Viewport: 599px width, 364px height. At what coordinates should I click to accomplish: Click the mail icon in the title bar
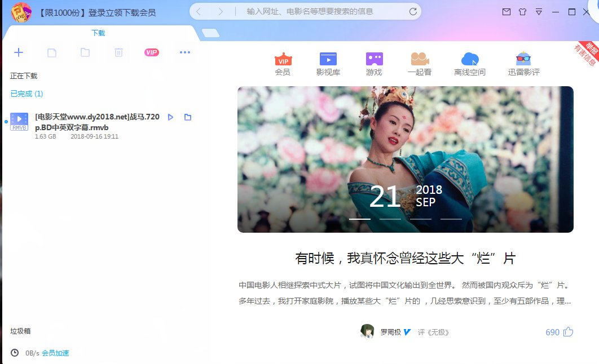pyautogui.click(x=505, y=11)
